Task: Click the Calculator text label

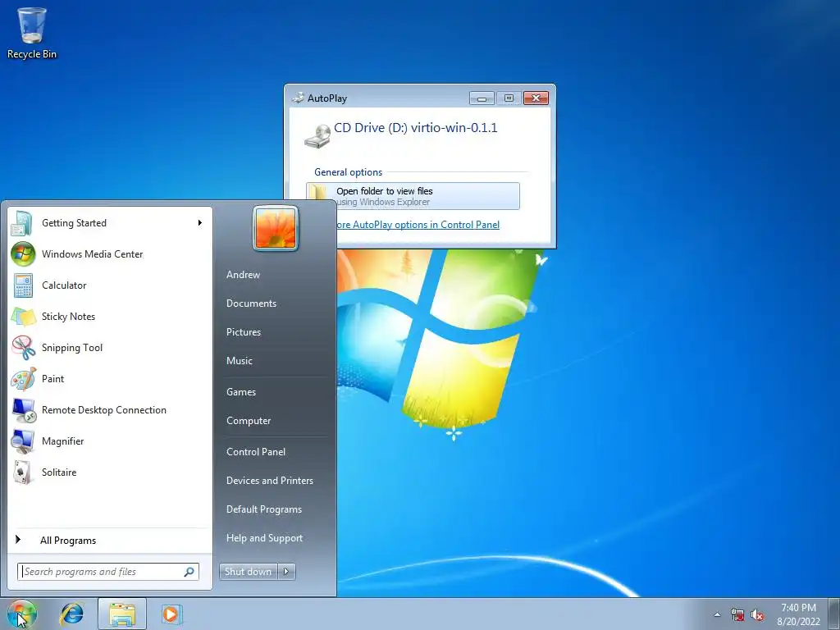Action: pos(64,285)
